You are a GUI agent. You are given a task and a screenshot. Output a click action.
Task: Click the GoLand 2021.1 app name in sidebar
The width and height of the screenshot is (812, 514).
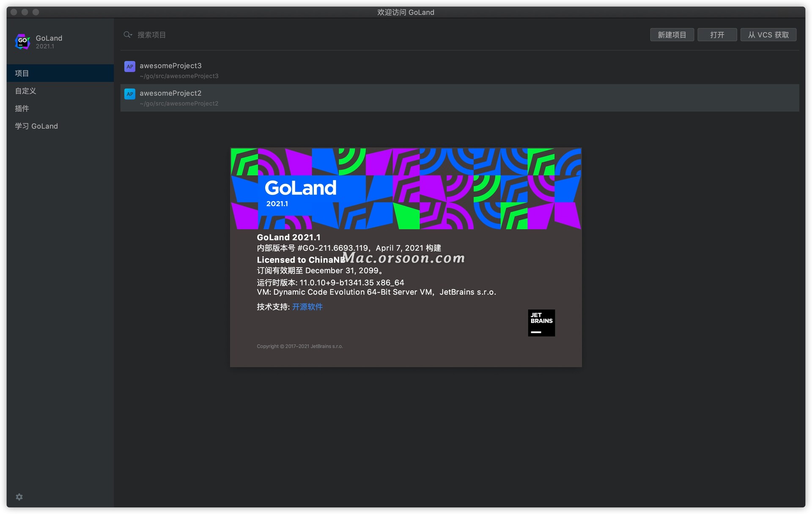pyautogui.click(x=49, y=41)
